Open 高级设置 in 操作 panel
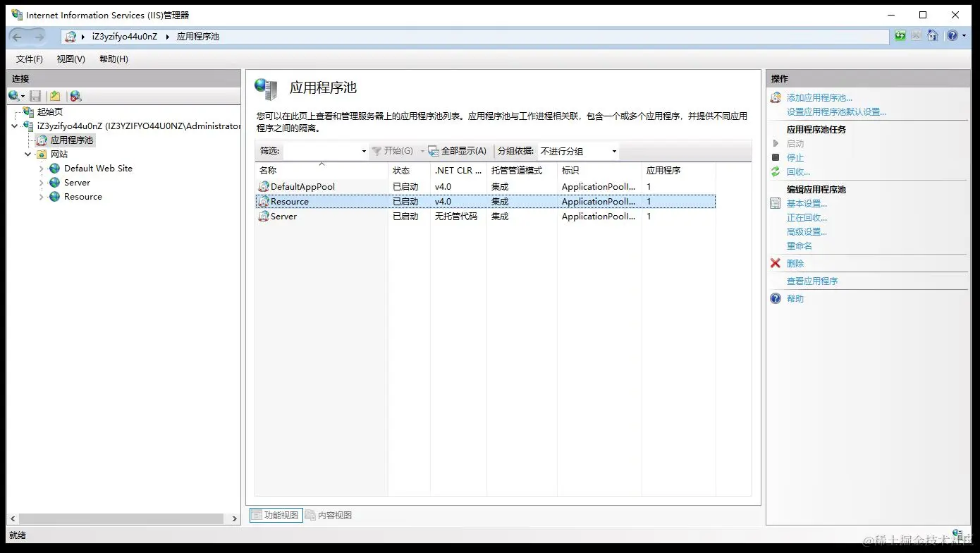Viewport: 980px width, 553px height. (807, 232)
